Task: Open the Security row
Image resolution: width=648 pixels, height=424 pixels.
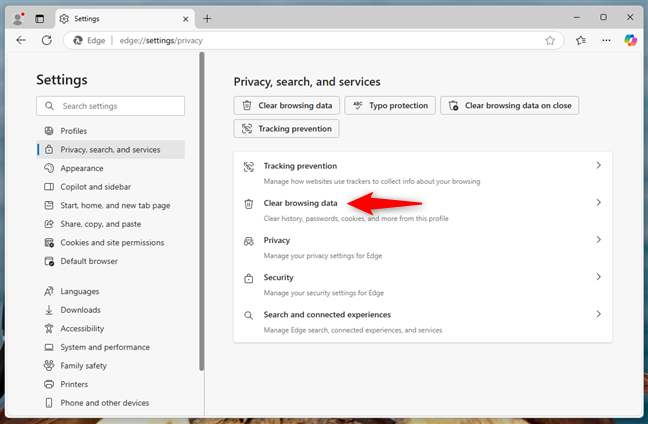Action: pos(423,285)
